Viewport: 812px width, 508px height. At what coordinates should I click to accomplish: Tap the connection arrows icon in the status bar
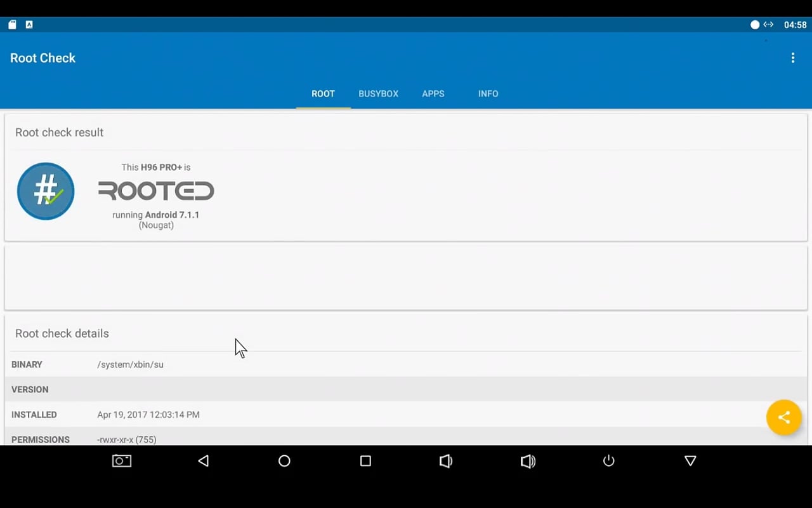768,24
